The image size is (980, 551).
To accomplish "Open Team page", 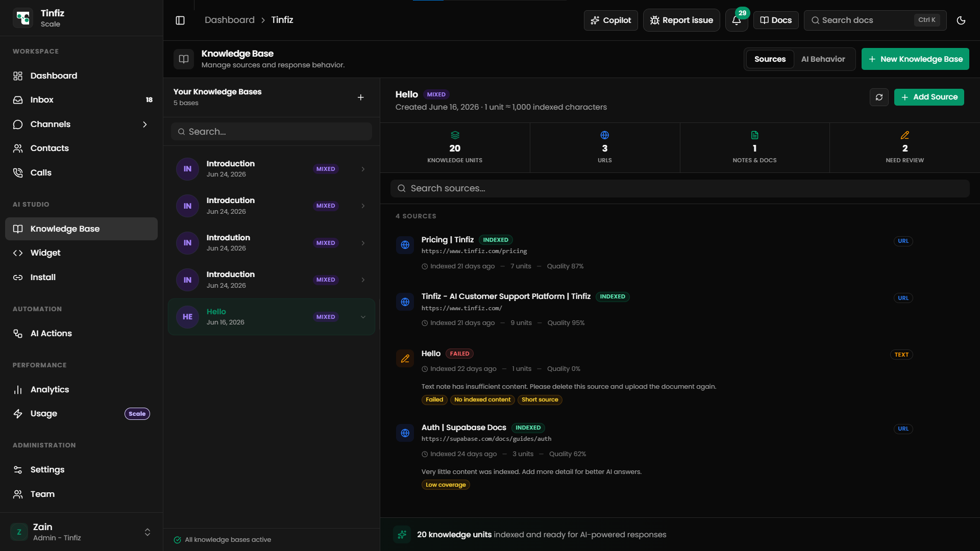I will coord(82,494).
